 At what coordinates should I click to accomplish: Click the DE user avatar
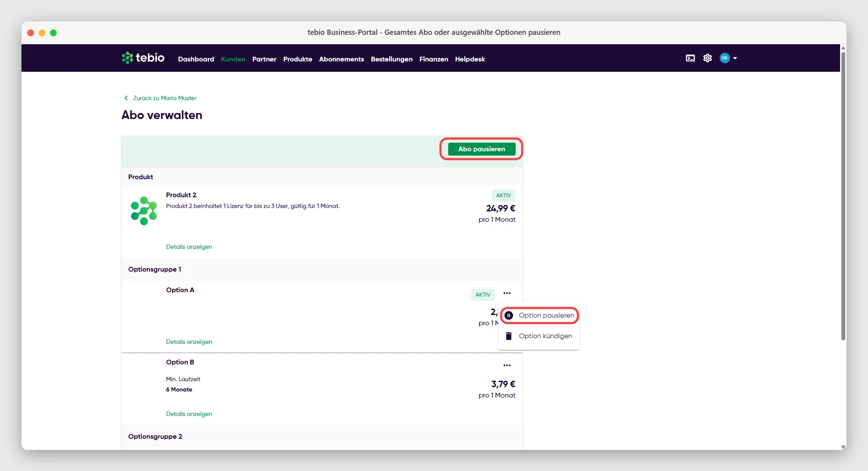tap(724, 58)
